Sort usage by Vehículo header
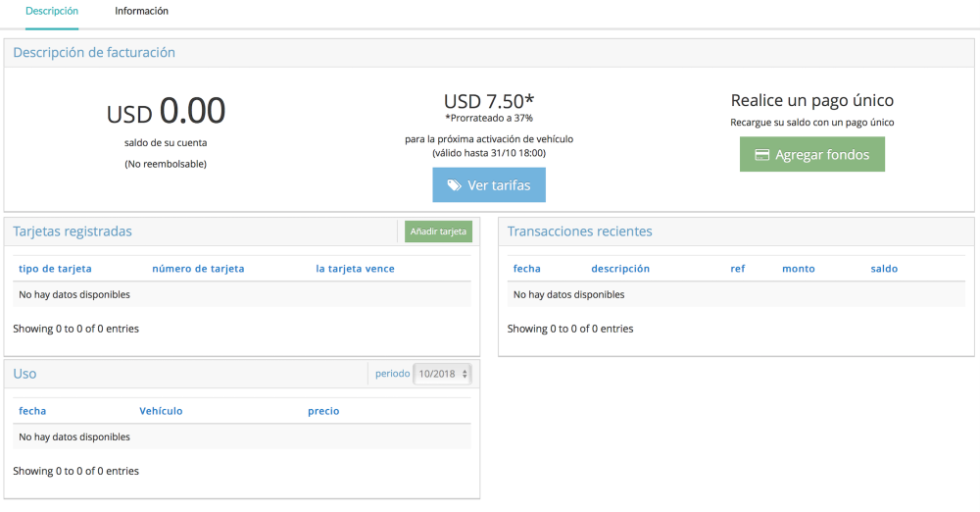 click(161, 411)
